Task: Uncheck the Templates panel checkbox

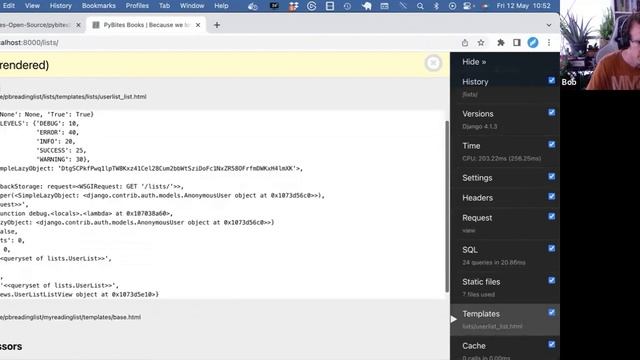Action: point(551,312)
